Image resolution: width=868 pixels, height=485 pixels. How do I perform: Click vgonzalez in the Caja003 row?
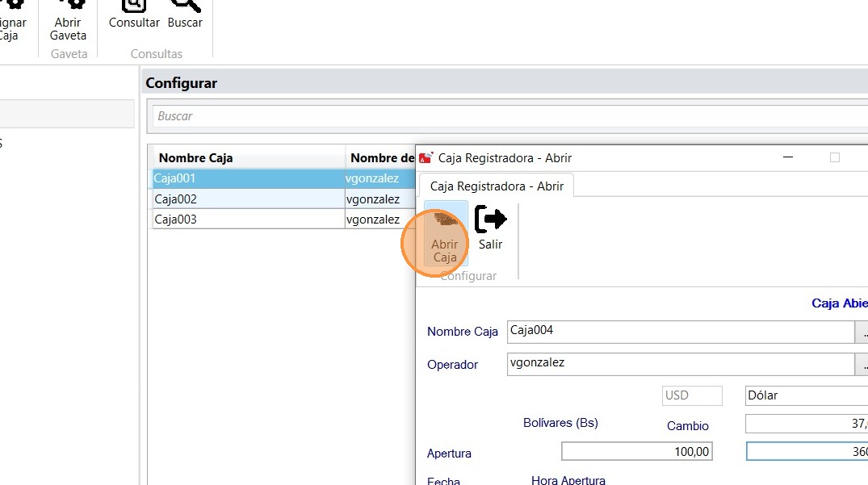(x=372, y=220)
